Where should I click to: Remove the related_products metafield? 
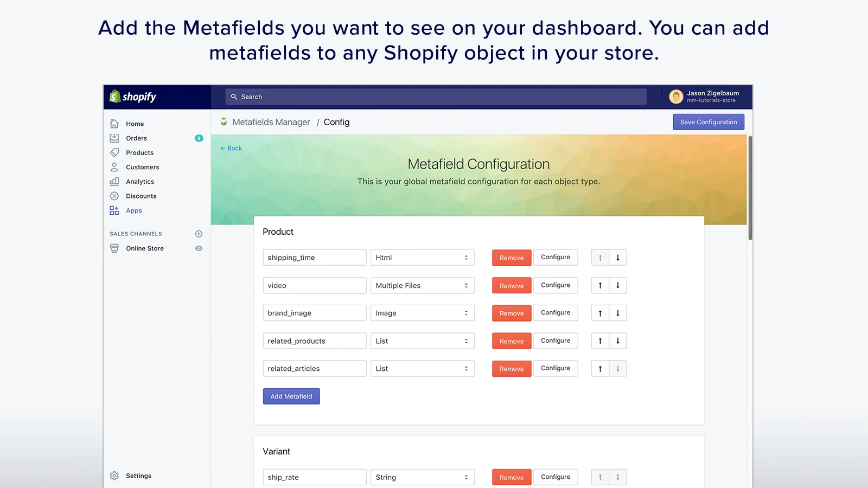(512, 341)
